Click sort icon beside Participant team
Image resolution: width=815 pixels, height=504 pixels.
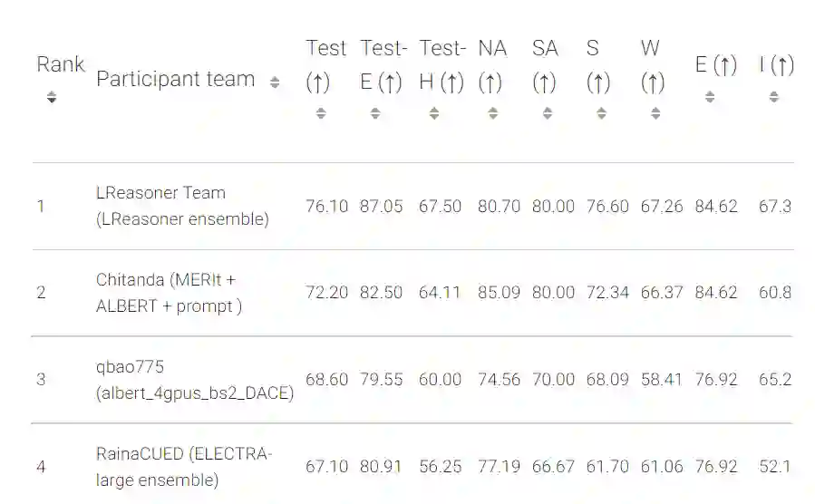275,82
